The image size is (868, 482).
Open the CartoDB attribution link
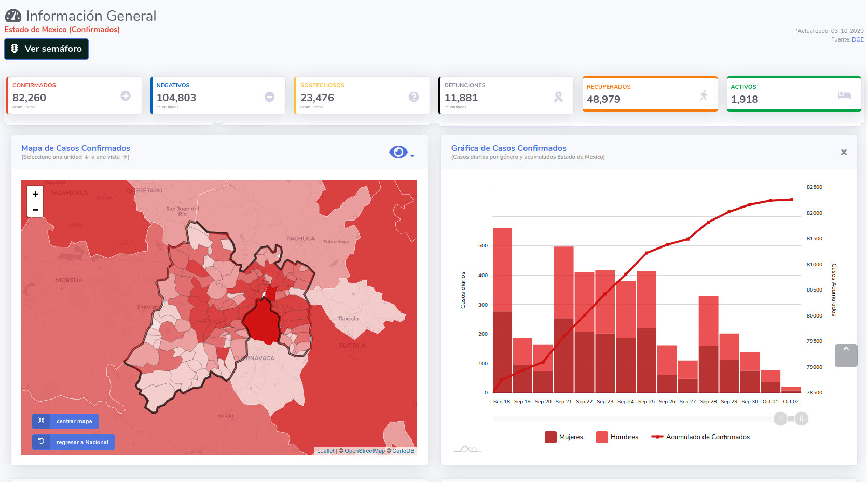(403, 451)
